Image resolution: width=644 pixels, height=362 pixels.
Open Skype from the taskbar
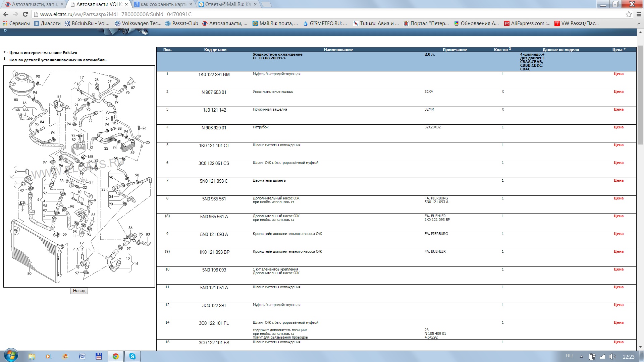[x=132, y=356]
